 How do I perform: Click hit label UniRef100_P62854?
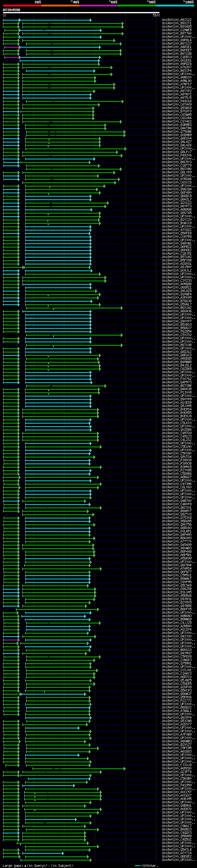tap(177, 331)
